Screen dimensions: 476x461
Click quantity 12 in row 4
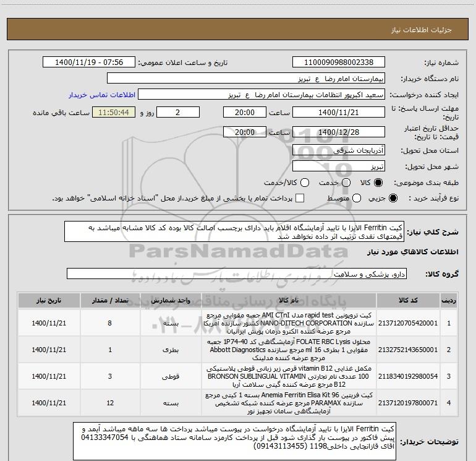point(110,403)
